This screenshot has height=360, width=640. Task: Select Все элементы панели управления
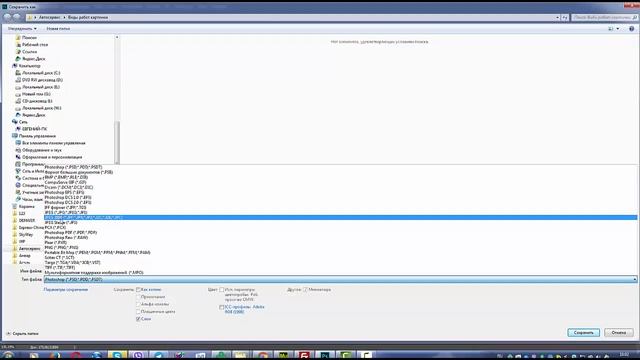53,143
